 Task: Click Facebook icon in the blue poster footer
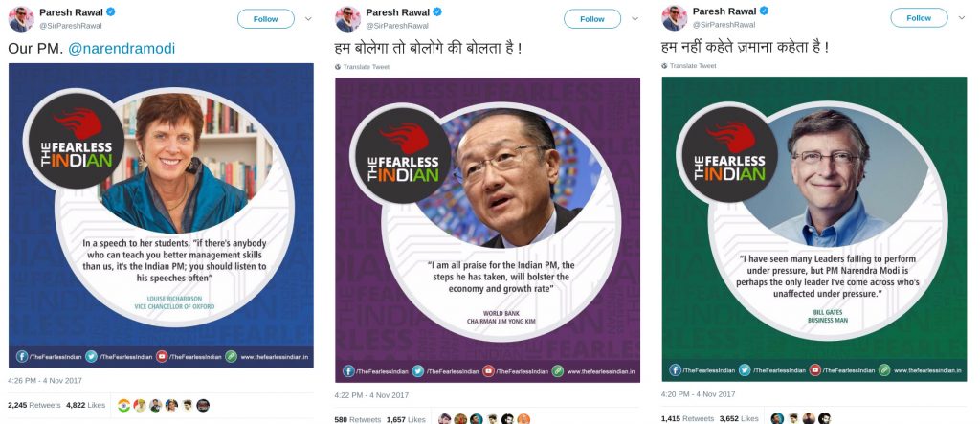[x=22, y=356]
